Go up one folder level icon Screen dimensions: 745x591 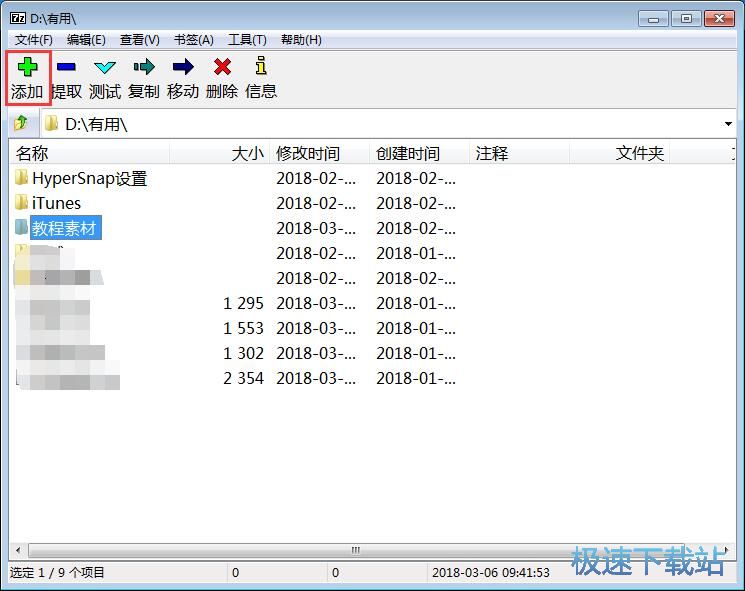coord(21,124)
